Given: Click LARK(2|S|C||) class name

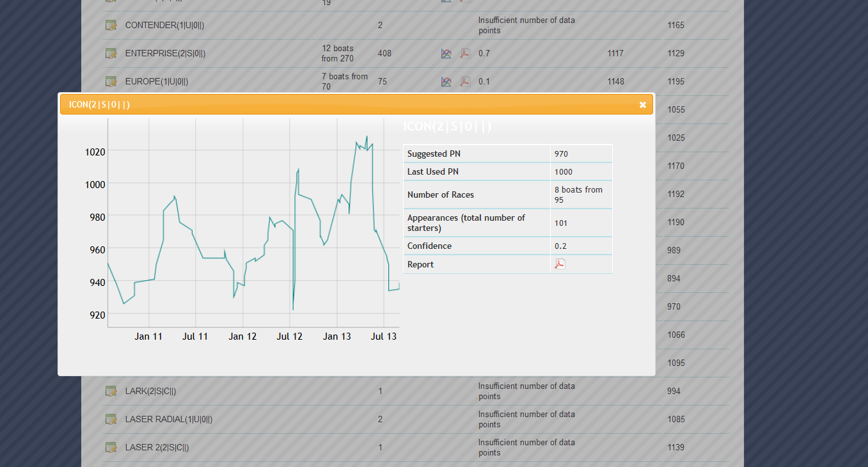Looking at the screenshot, I should pyautogui.click(x=150, y=392).
